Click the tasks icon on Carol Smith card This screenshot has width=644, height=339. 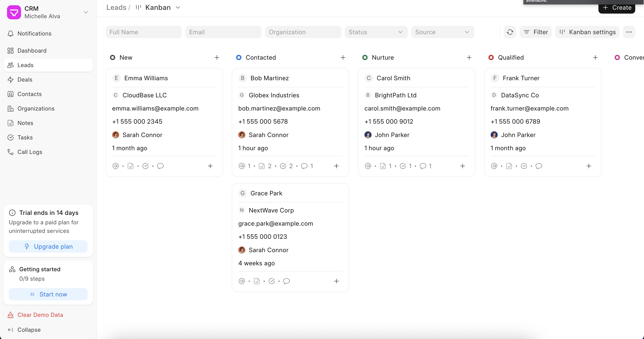coord(403,166)
